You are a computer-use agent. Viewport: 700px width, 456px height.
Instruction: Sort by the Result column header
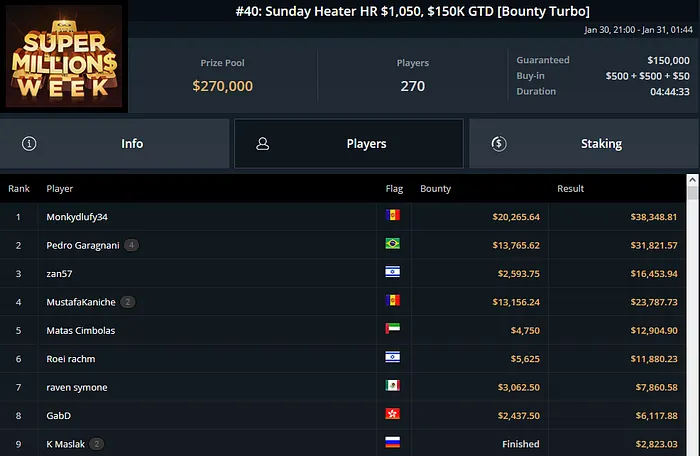[571, 188]
